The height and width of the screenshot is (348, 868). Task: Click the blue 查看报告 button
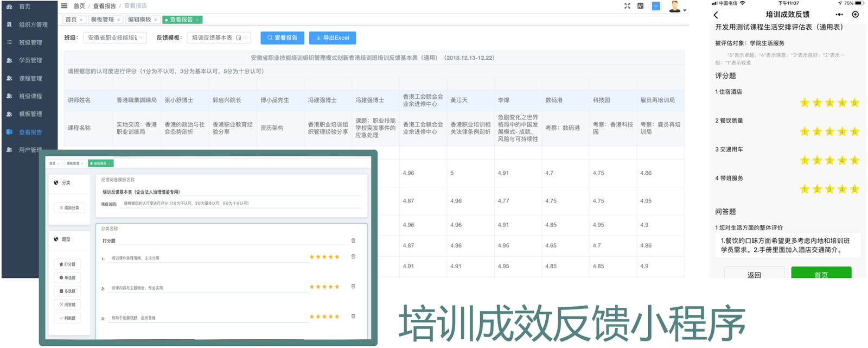pos(282,38)
